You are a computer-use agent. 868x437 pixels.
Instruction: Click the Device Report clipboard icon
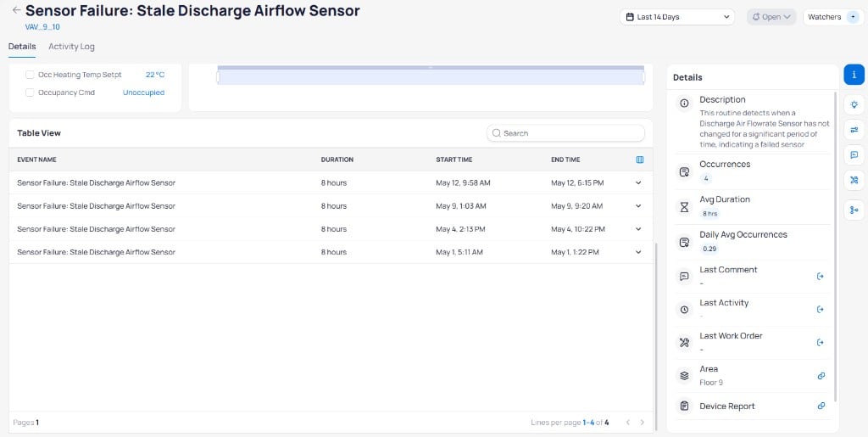pyautogui.click(x=684, y=406)
